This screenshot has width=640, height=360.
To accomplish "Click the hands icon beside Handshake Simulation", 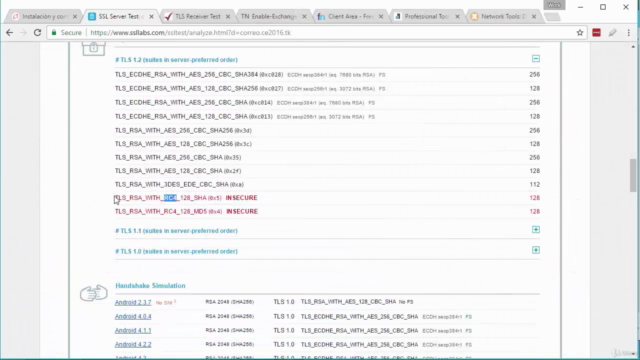I will [93, 293].
